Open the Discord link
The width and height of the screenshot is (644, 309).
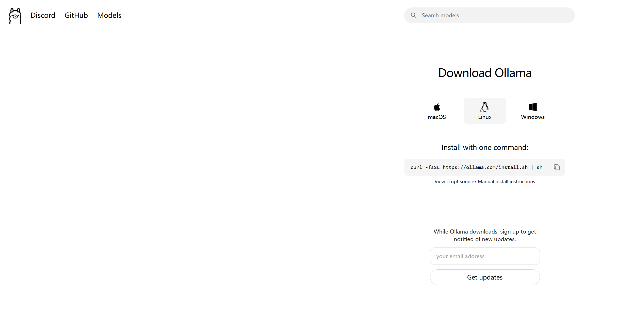(43, 15)
